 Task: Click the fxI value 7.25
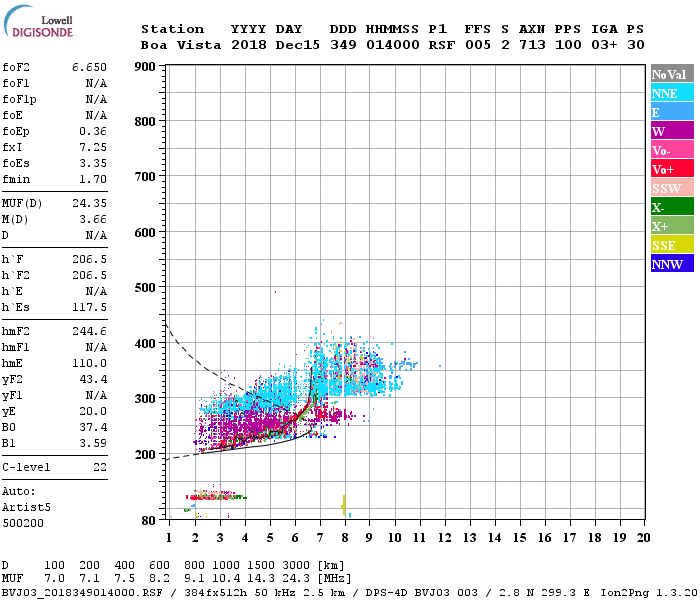pos(93,147)
